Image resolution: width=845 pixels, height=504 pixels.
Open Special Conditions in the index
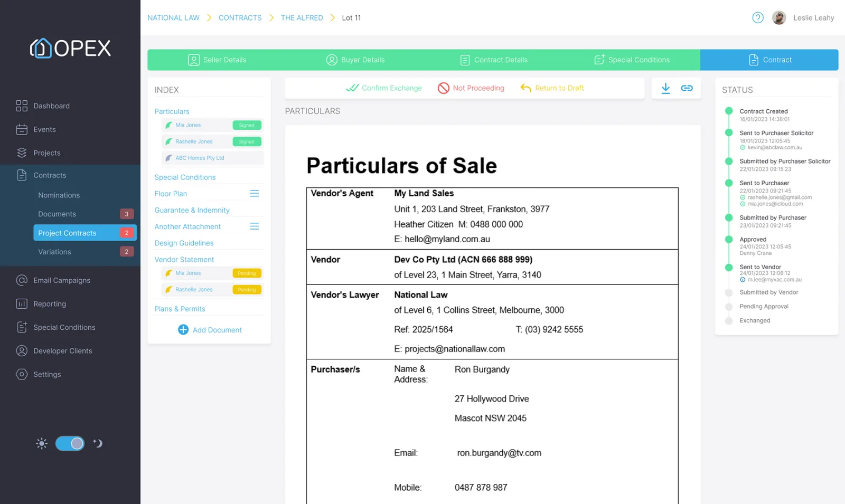coord(185,177)
